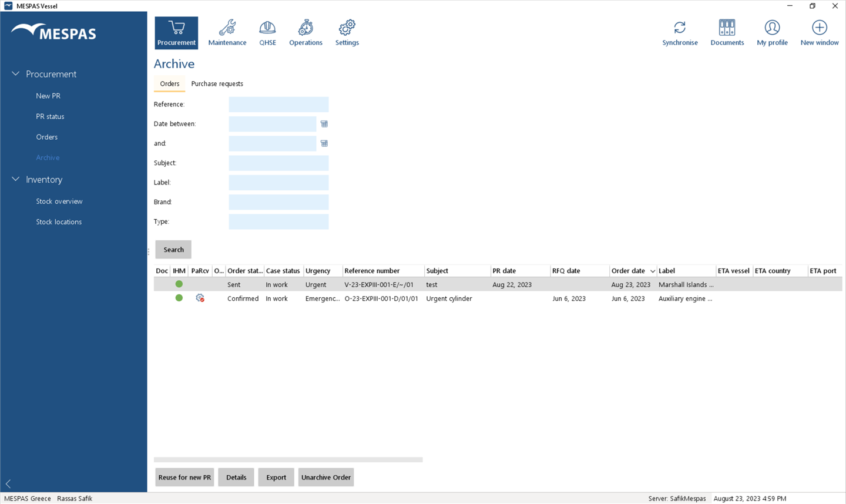Select order V-23-EXPIII-001-E/~/01

tap(379, 284)
